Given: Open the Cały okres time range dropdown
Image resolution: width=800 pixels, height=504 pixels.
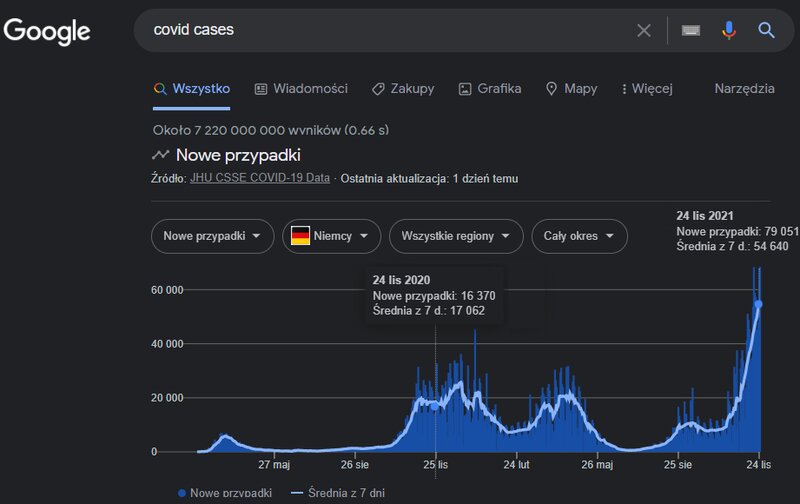Looking at the screenshot, I should pyautogui.click(x=579, y=236).
